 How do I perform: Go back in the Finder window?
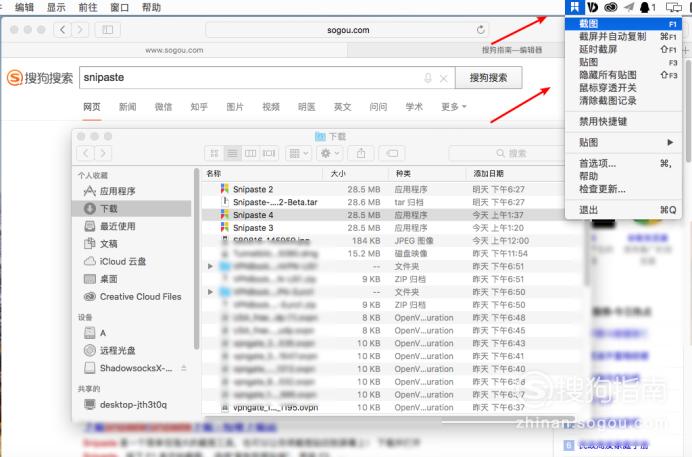coord(86,154)
